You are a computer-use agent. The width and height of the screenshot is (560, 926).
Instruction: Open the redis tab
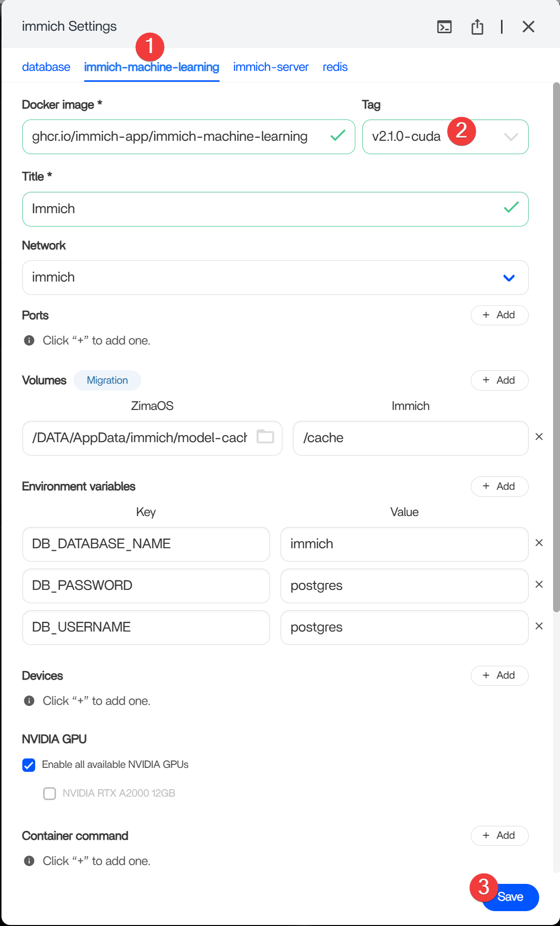pos(335,67)
